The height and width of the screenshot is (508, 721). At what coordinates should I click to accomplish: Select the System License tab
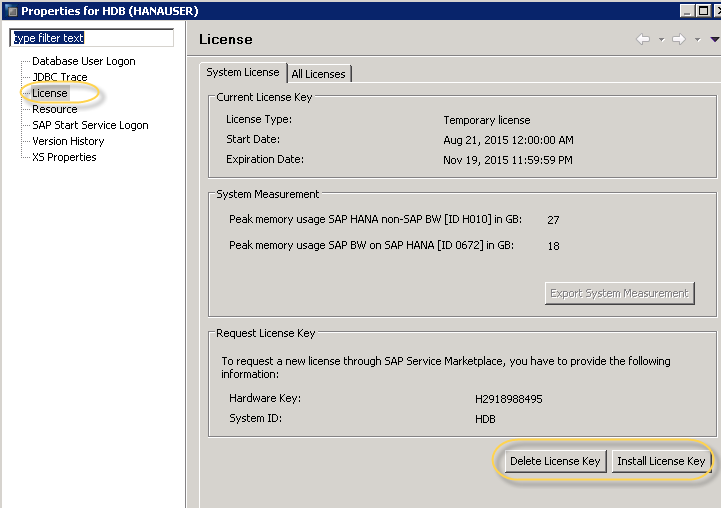[x=243, y=73]
